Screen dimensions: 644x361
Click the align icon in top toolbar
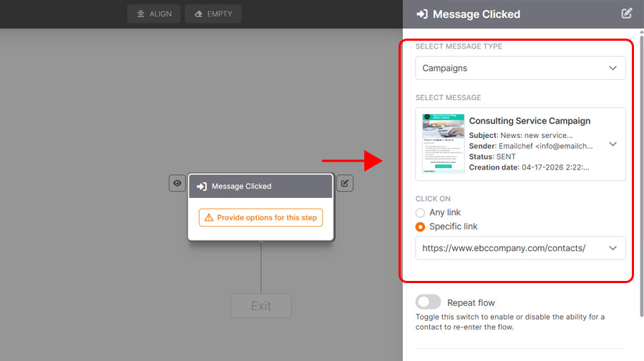[x=141, y=14]
